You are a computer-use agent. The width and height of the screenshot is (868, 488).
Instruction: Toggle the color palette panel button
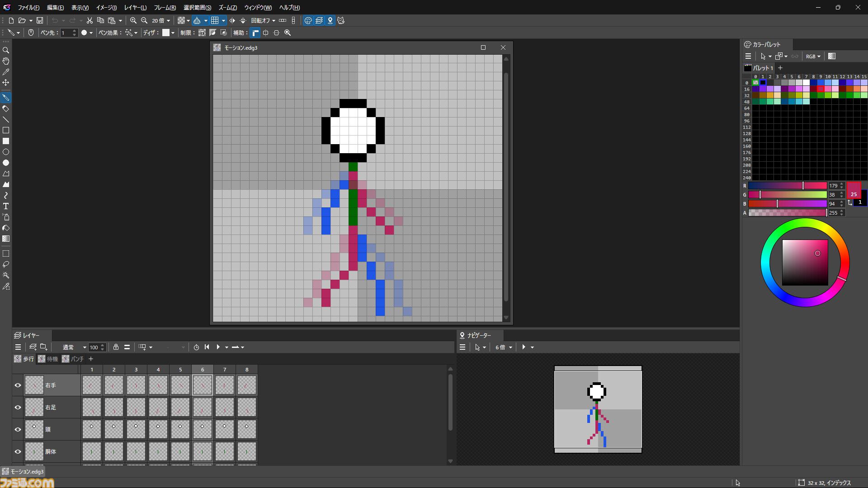308,20
